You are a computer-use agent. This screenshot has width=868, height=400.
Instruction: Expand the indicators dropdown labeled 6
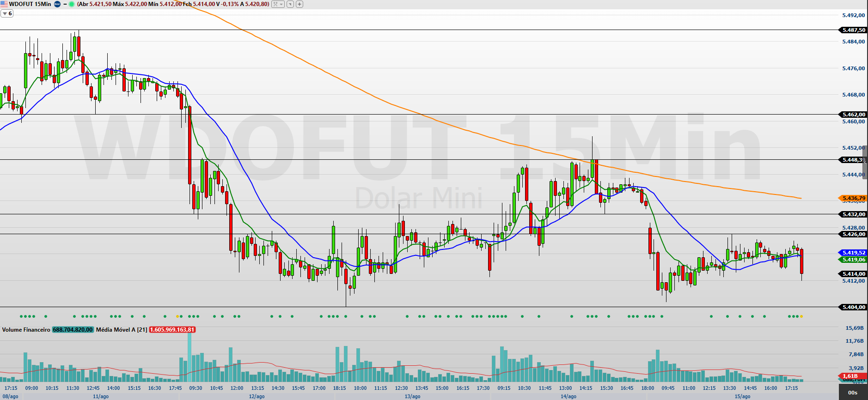(7, 14)
